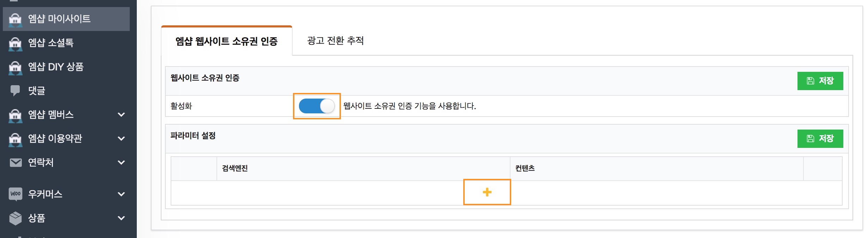Expand the 연락처 menu chevron
868x238 pixels.
pos(121,163)
